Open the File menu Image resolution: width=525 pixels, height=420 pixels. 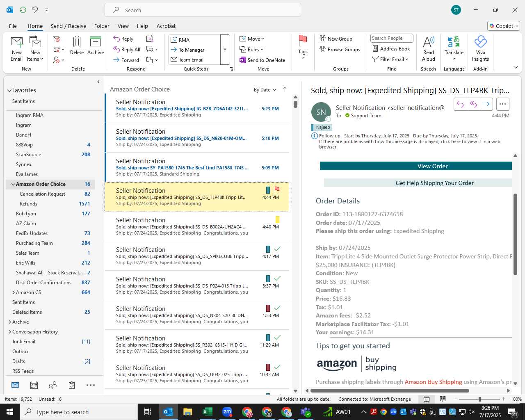[x=13, y=26]
